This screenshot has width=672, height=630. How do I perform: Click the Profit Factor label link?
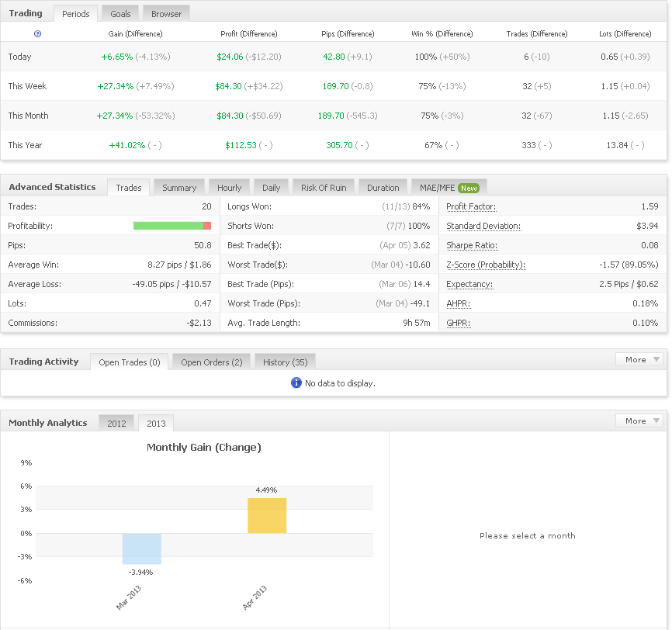pyautogui.click(x=471, y=206)
